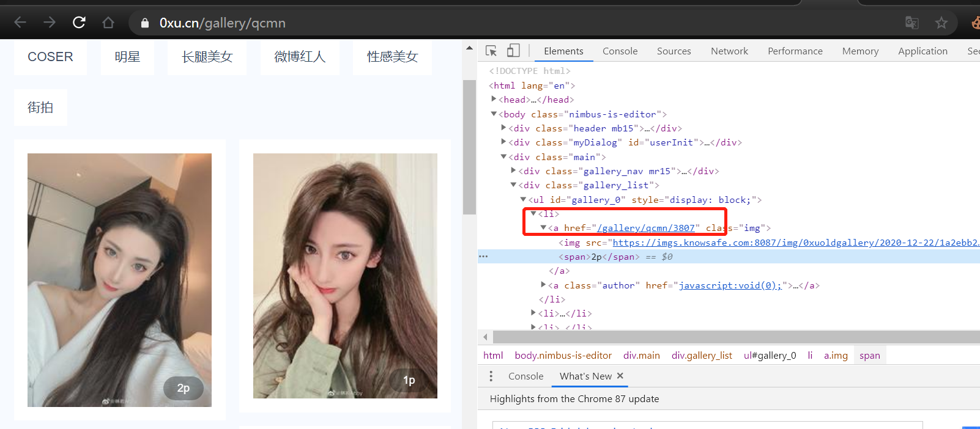Click span in the breadcrumb

(x=870, y=356)
